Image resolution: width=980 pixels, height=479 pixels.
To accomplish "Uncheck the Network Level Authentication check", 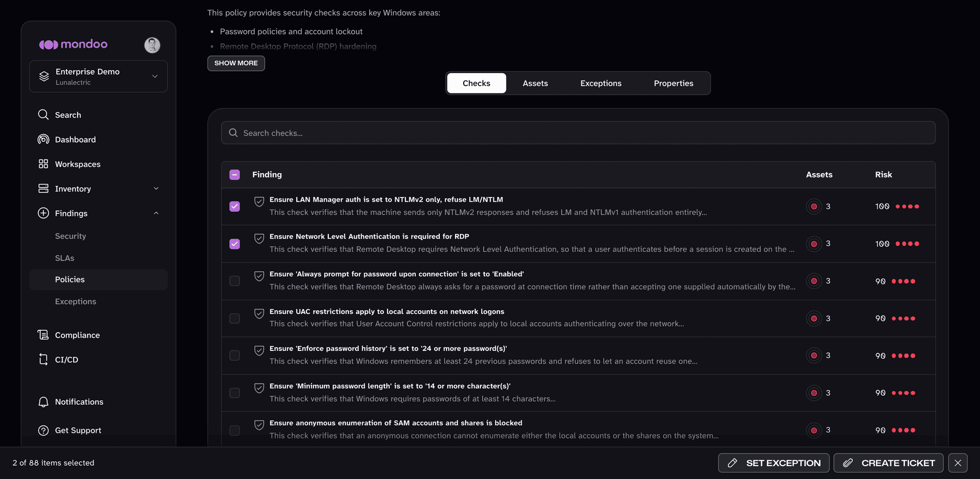I will point(234,244).
